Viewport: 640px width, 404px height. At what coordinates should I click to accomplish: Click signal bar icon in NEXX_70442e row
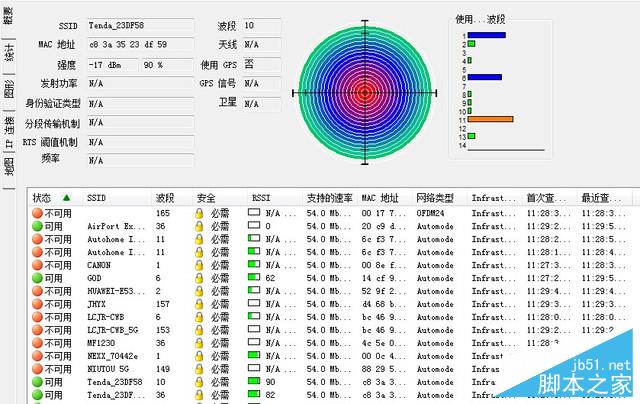point(254,355)
